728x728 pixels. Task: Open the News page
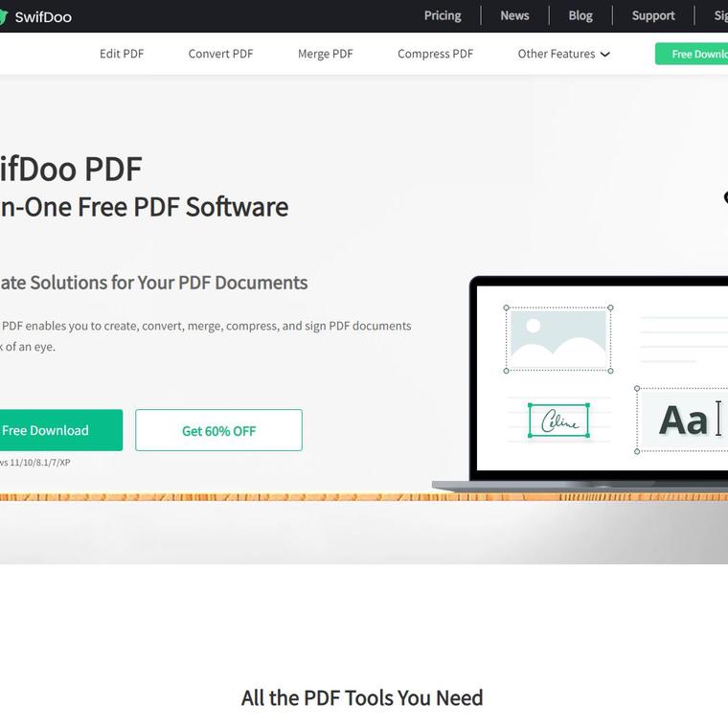pyautogui.click(x=514, y=15)
